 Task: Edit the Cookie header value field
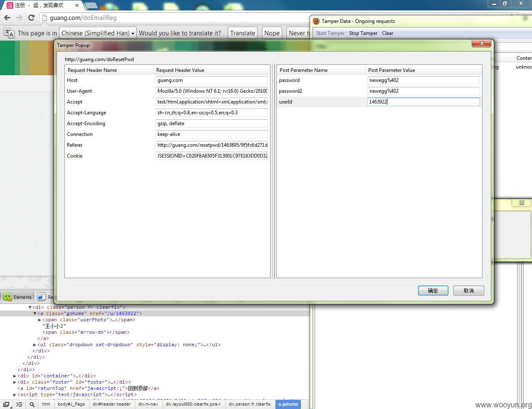pos(212,156)
